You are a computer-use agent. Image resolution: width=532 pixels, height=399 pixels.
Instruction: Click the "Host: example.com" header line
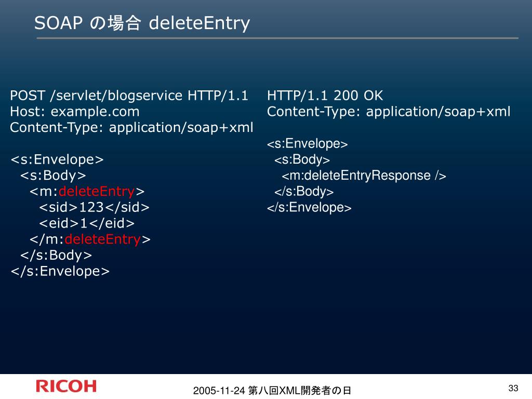75,111
